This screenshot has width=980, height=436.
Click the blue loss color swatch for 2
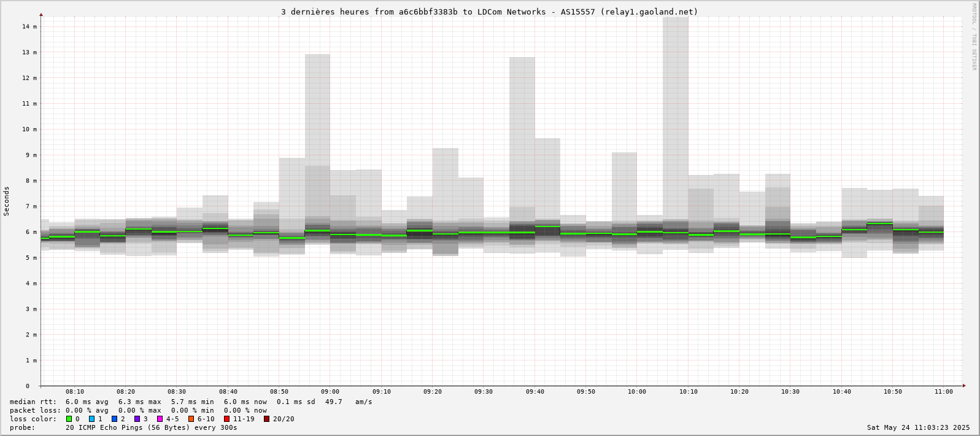[114, 419]
